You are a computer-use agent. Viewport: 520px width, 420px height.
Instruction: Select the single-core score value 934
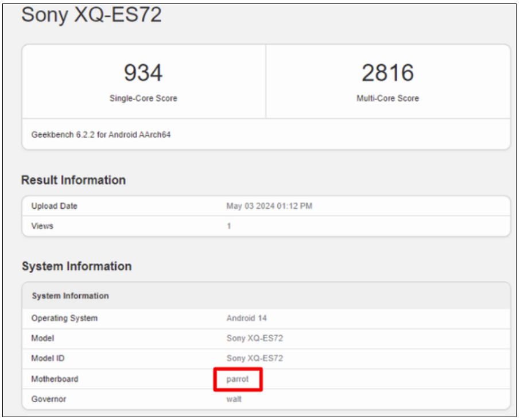tap(143, 73)
